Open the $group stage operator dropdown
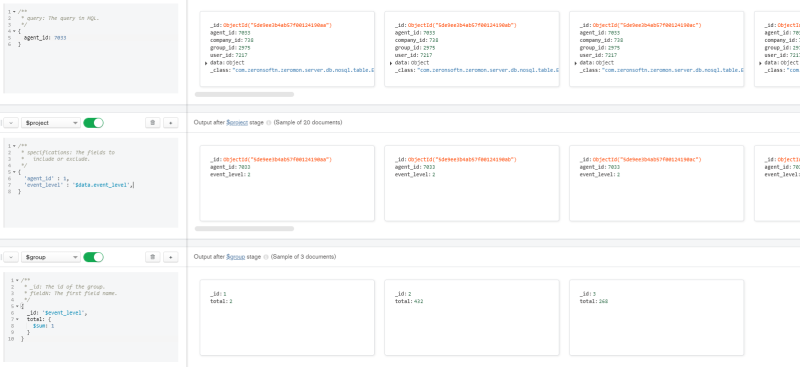This screenshot has height=367, width=800. [51, 257]
